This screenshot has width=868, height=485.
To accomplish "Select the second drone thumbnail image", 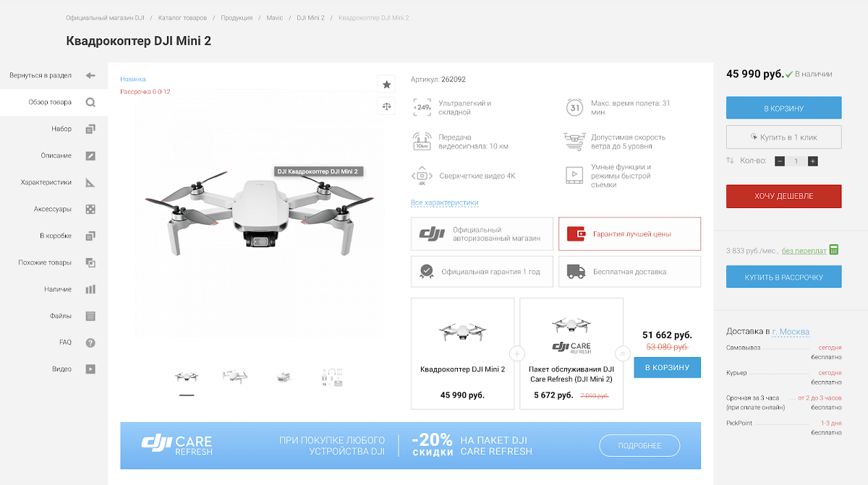I will pos(235,376).
